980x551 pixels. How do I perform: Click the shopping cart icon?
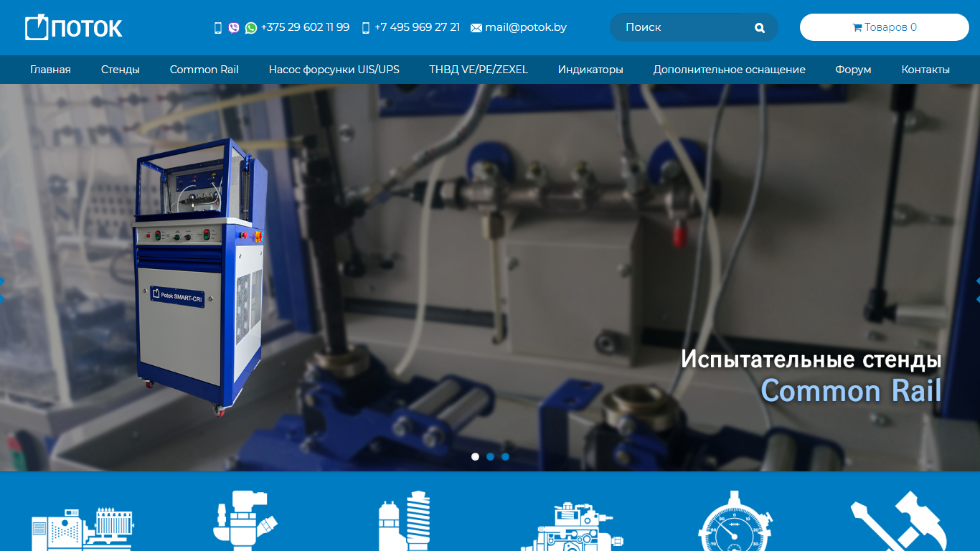[857, 27]
